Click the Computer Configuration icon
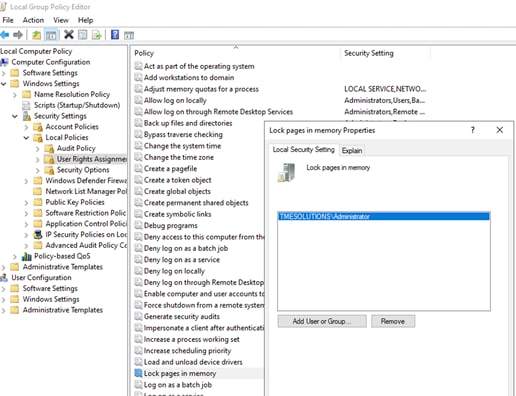516x396 pixels. pyautogui.click(x=4, y=62)
